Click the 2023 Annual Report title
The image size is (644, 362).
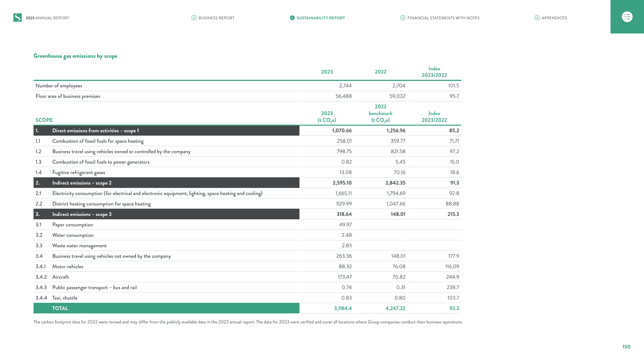click(47, 18)
